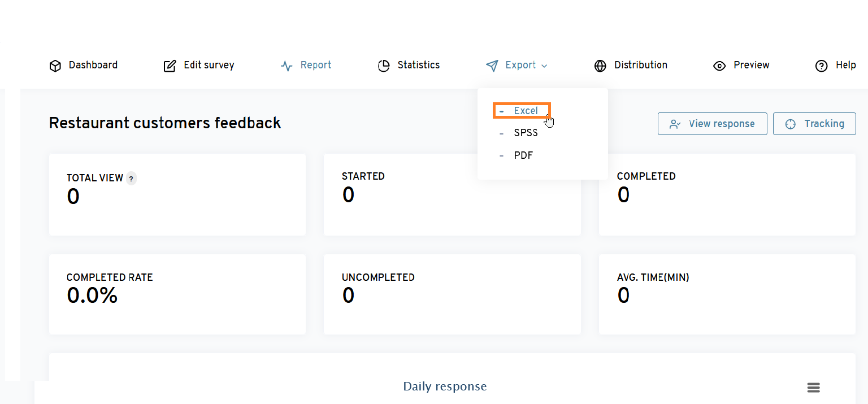
Task: Click the Statistics pie chart icon
Action: tap(384, 66)
